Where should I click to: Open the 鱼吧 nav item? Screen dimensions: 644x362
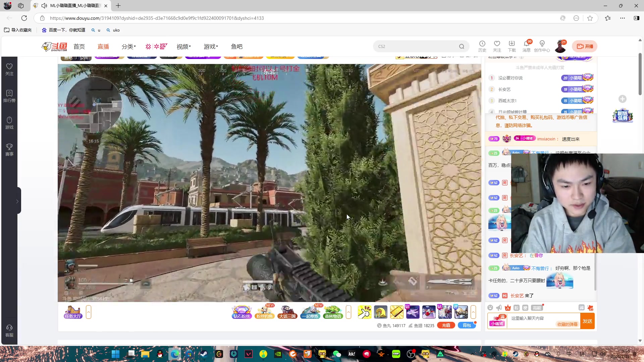click(236, 47)
